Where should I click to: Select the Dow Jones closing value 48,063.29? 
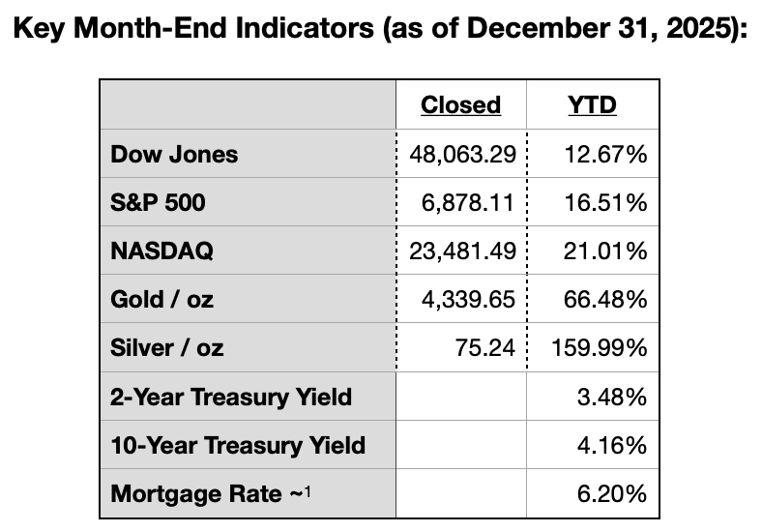[460, 154]
